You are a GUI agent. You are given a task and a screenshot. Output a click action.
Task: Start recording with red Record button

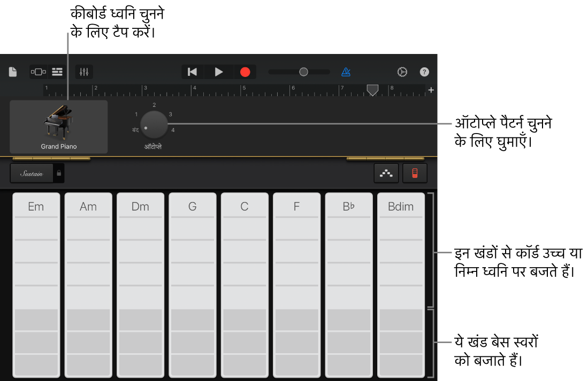[x=245, y=72]
